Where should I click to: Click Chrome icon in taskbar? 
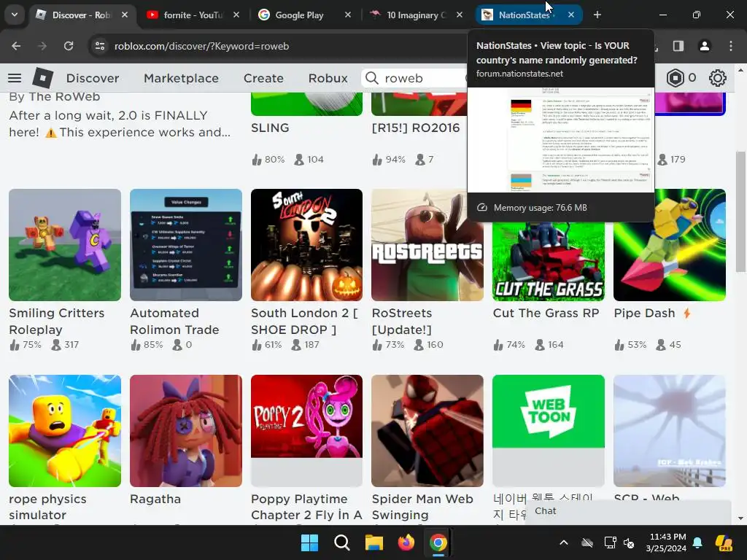pos(438,542)
